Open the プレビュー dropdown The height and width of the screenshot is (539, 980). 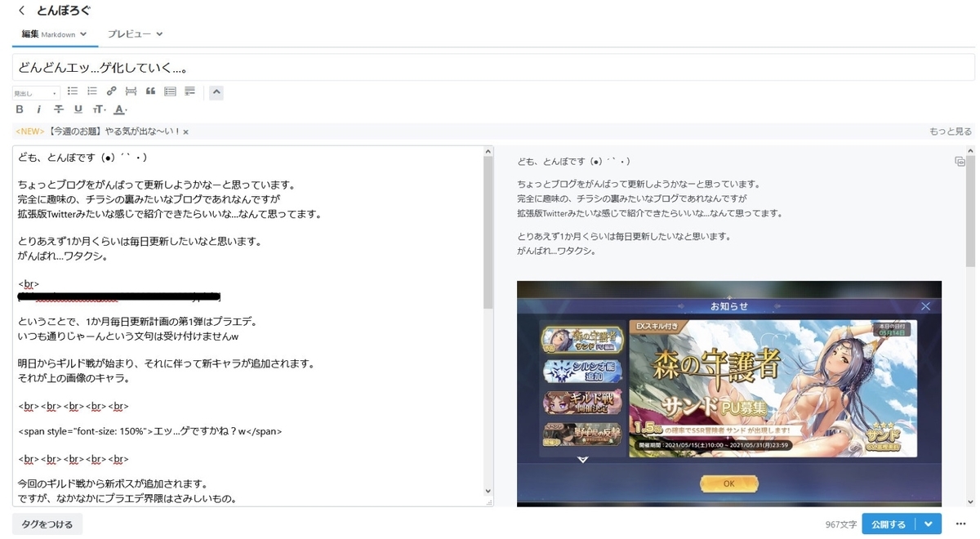(136, 34)
